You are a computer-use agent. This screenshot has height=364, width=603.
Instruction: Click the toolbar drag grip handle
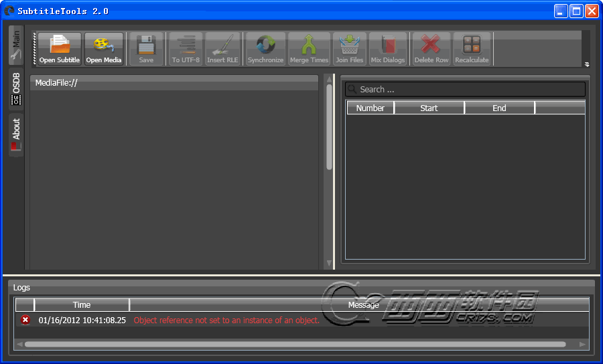35,49
